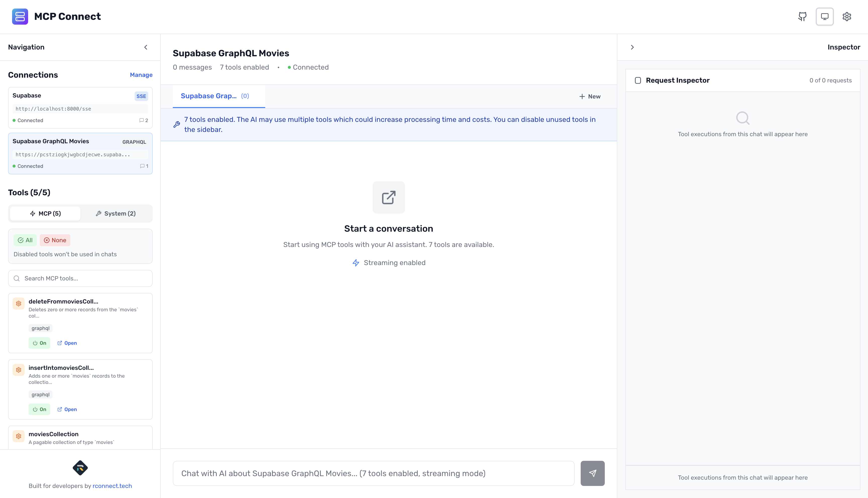Click the MCP Connect logo icon

pos(20,16)
